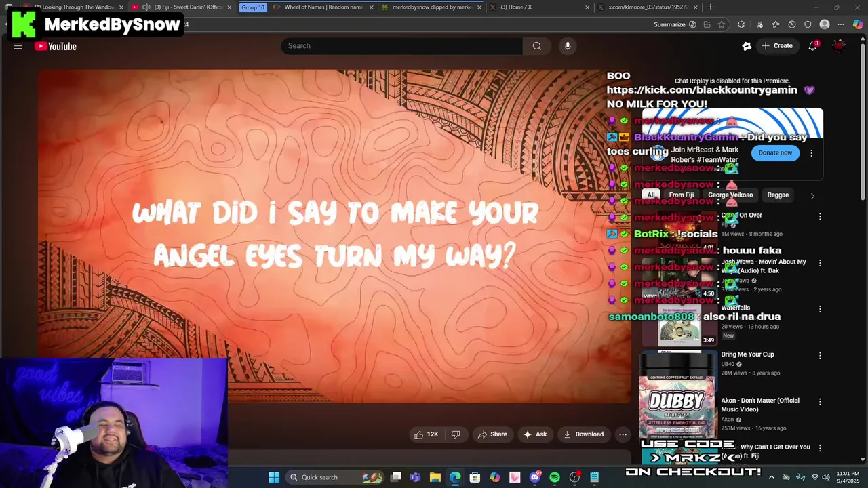Like the video with 12K likes
Viewport: 868px width, 488px height.
(x=426, y=434)
